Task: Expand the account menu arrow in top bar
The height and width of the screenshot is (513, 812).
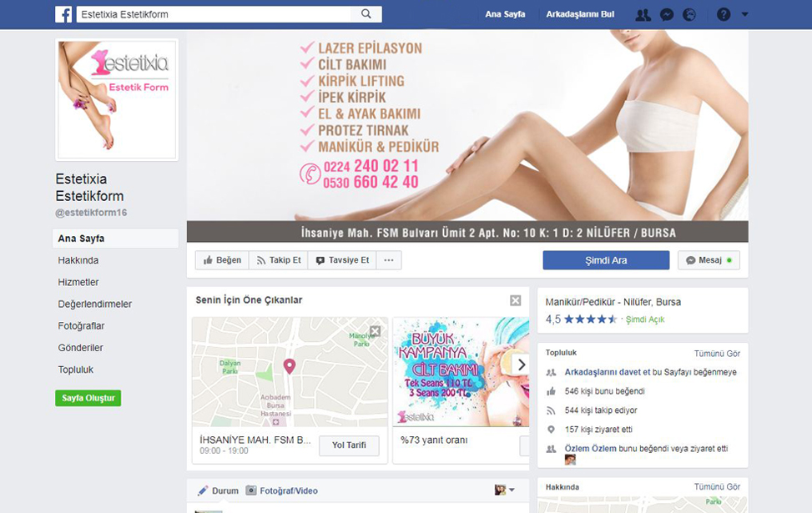Action: 744,14
